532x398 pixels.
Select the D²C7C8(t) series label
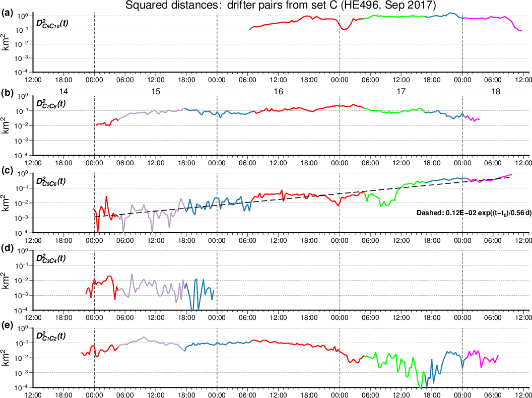50,104
